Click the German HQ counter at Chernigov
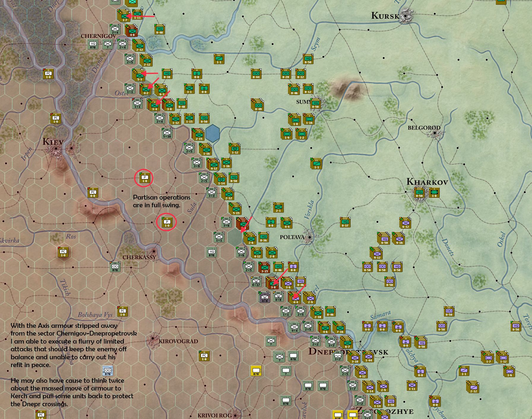This screenshot has width=532, height=419. pyautogui.click(x=93, y=44)
